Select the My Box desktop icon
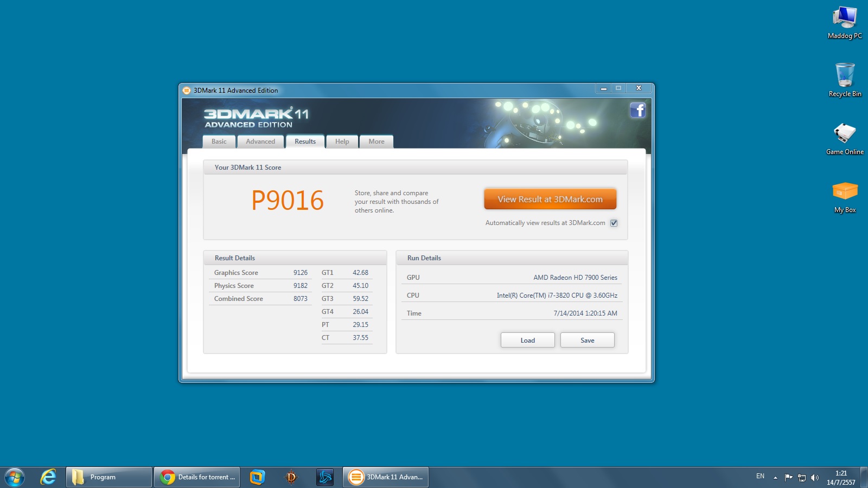Image resolution: width=868 pixels, height=488 pixels. [845, 197]
